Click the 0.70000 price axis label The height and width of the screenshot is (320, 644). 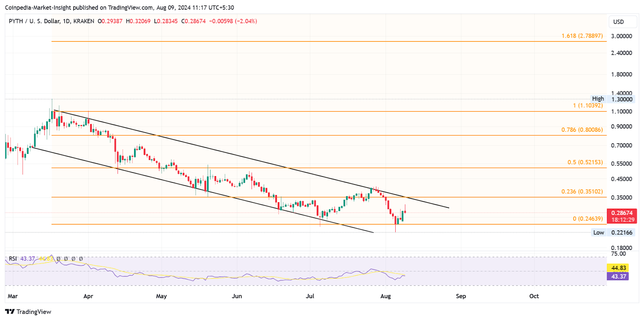621,146
